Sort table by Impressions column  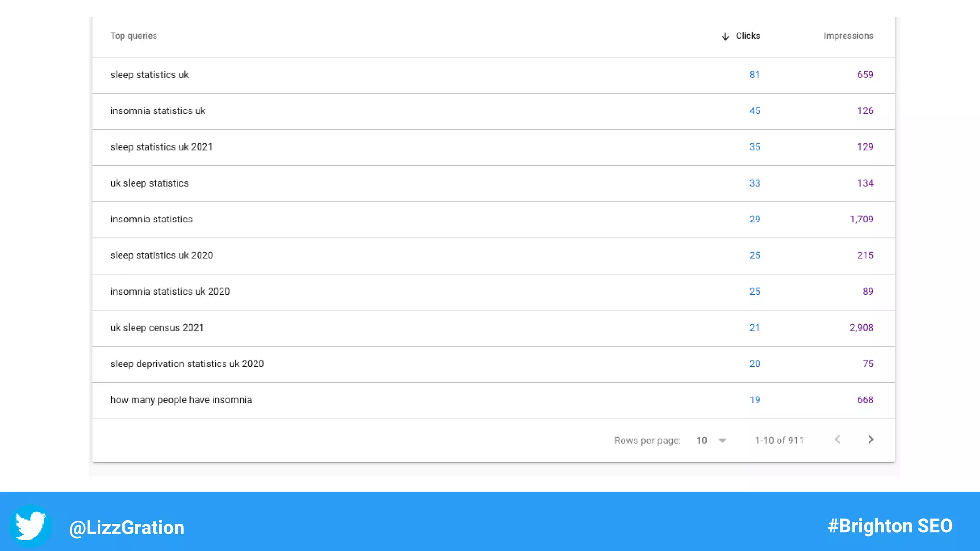click(x=848, y=36)
